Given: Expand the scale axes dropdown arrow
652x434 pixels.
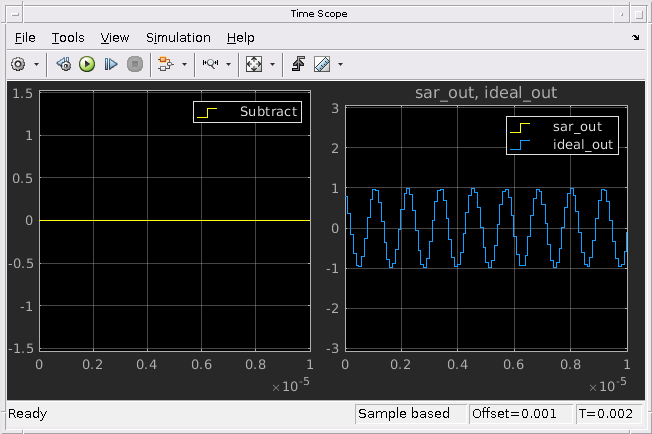Looking at the screenshot, I should tap(272, 64).
